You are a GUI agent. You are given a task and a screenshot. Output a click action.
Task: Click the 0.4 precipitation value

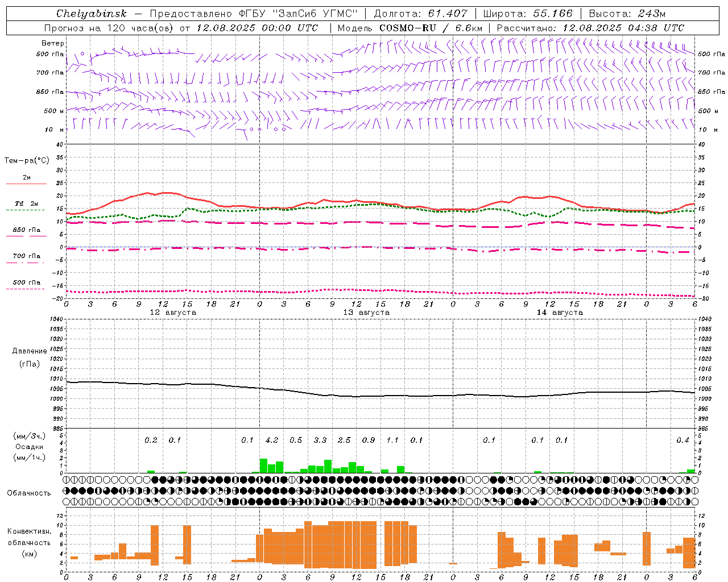pos(682,440)
